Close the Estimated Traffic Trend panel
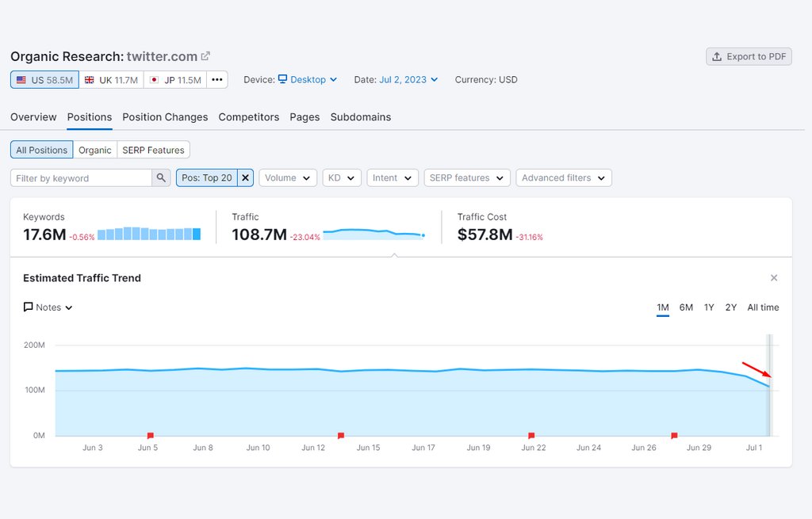Viewport: 812px width, 519px height. tap(774, 278)
